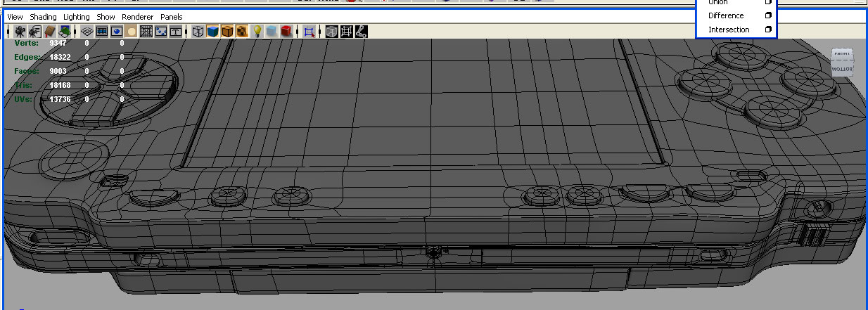This screenshot has width=868, height=310.
Task: Click the Image Plane icon
Action: click(64, 32)
